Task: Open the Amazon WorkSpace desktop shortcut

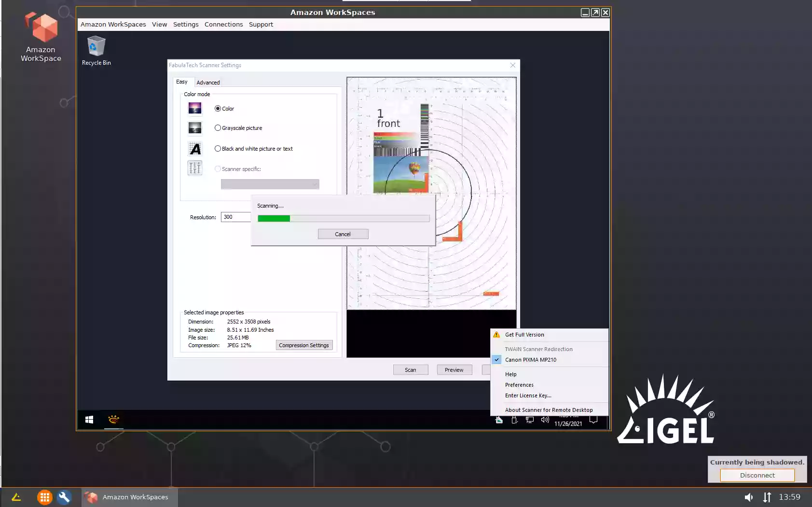Action: pyautogui.click(x=41, y=37)
